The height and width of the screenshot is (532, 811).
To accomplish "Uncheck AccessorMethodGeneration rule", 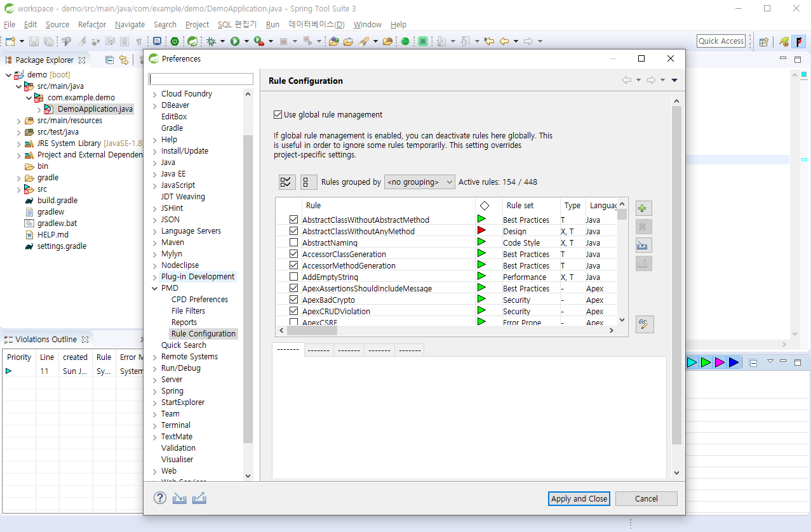I will coord(293,265).
